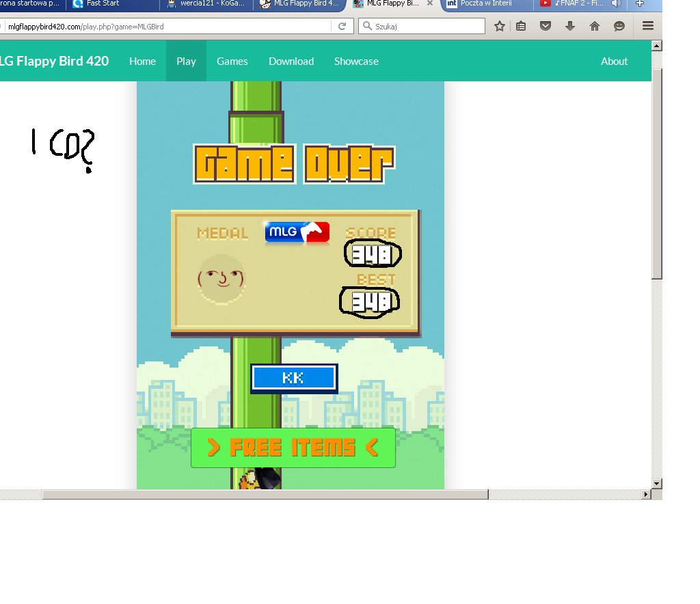
Task: Save this page to Pocket
Action: (545, 26)
